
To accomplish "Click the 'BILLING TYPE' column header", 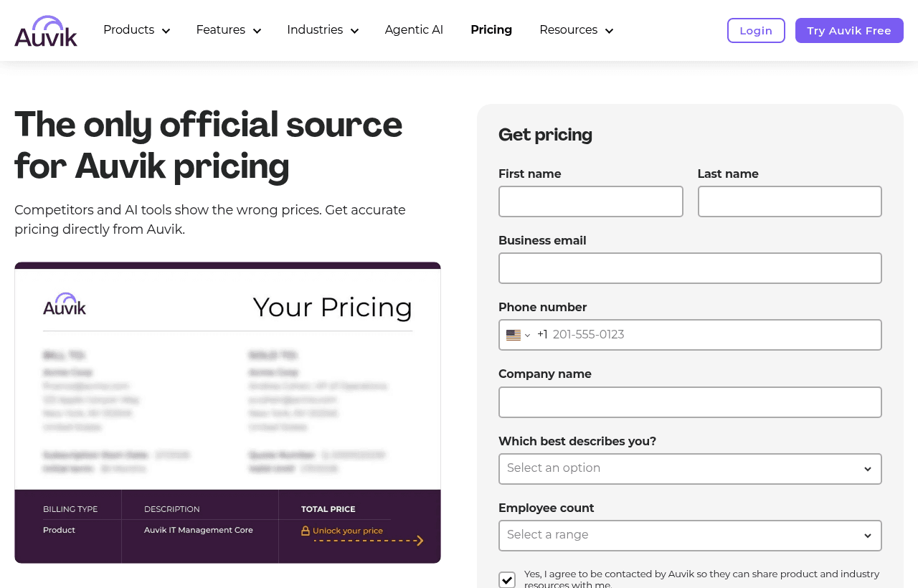I will click(x=70, y=510).
